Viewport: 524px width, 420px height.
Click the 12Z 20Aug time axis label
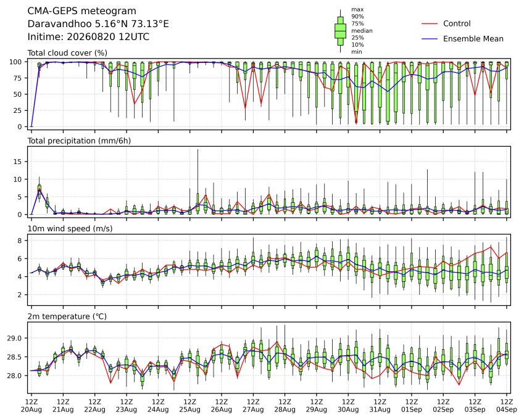(31, 406)
